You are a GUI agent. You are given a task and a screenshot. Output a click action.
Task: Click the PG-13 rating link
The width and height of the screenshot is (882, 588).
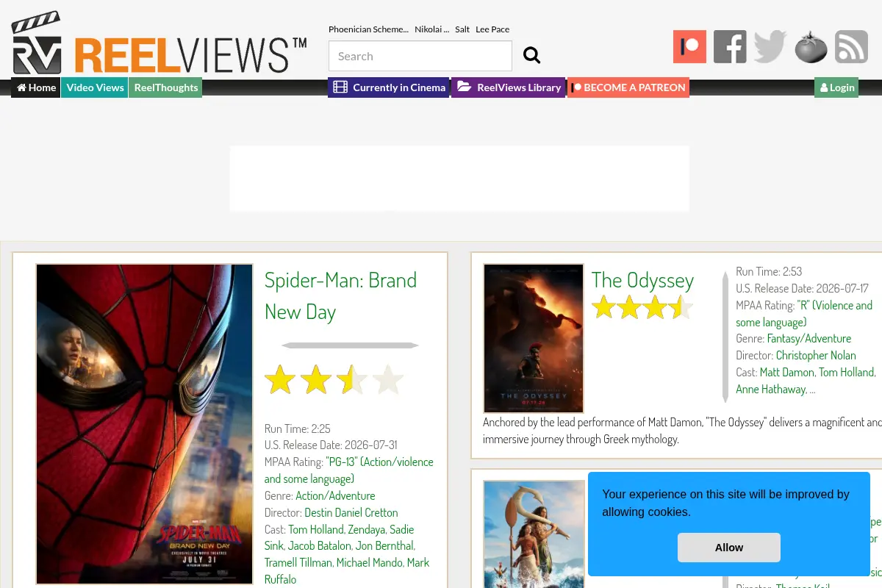click(x=349, y=470)
